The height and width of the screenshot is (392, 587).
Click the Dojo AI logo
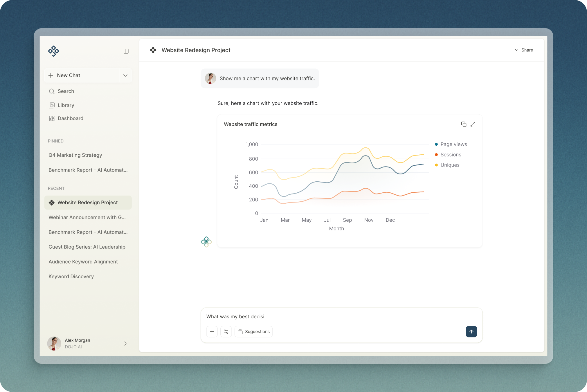pyautogui.click(x=53, y=51)
